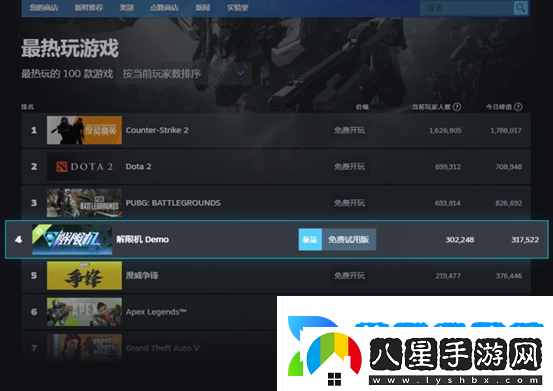Screen dimensions: 553x391
Task: Open the PUBG BATTLEGROUNDS thumbnail
Action: click(x=84, y=203)
